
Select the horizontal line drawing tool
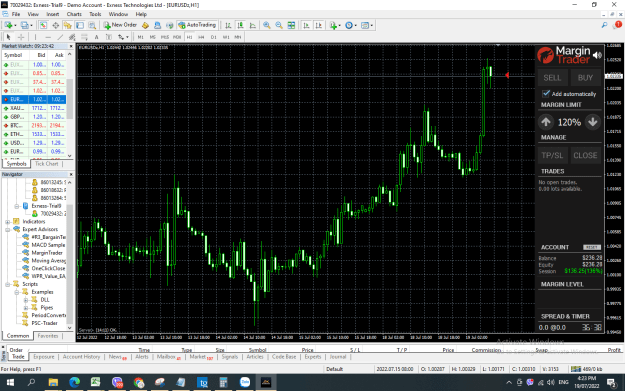point(48,37)
